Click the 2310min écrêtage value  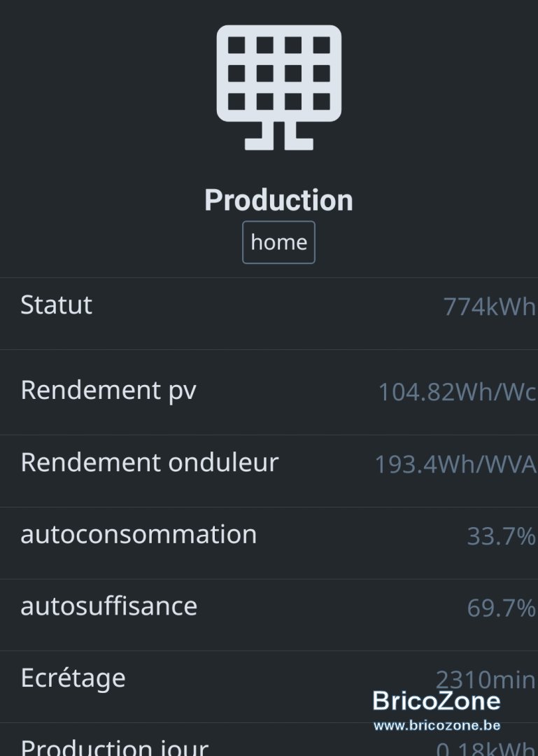click(x=486, y=680)
